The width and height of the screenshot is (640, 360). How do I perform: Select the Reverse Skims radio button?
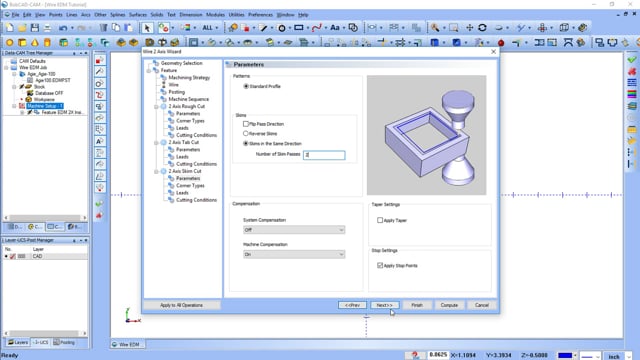click(x=246, y=133)
